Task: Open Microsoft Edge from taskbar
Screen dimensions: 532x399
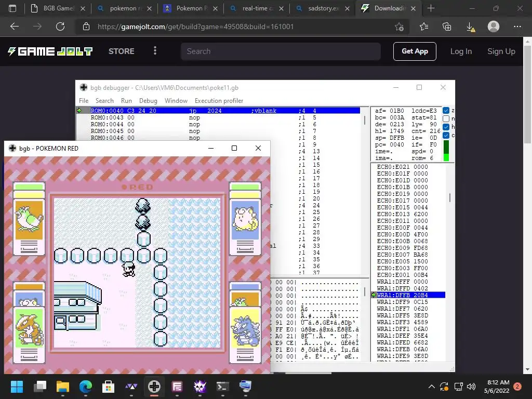Action: (x=86, y=387)
